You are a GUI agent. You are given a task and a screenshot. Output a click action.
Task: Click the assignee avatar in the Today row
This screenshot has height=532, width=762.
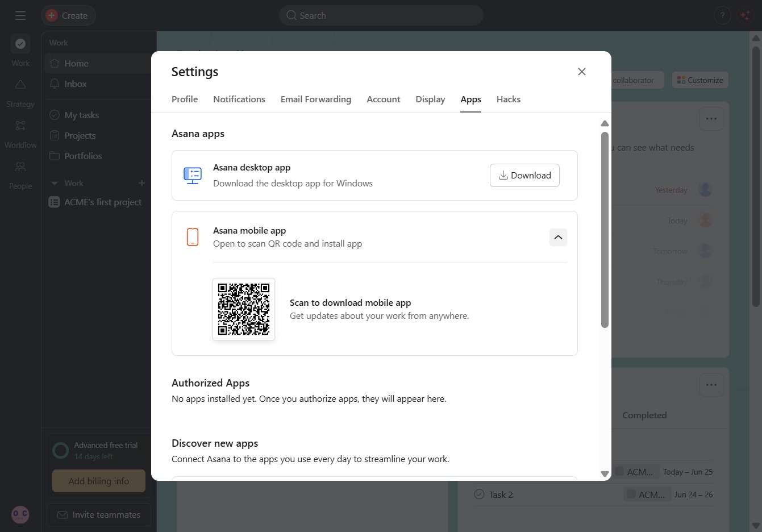706,220
